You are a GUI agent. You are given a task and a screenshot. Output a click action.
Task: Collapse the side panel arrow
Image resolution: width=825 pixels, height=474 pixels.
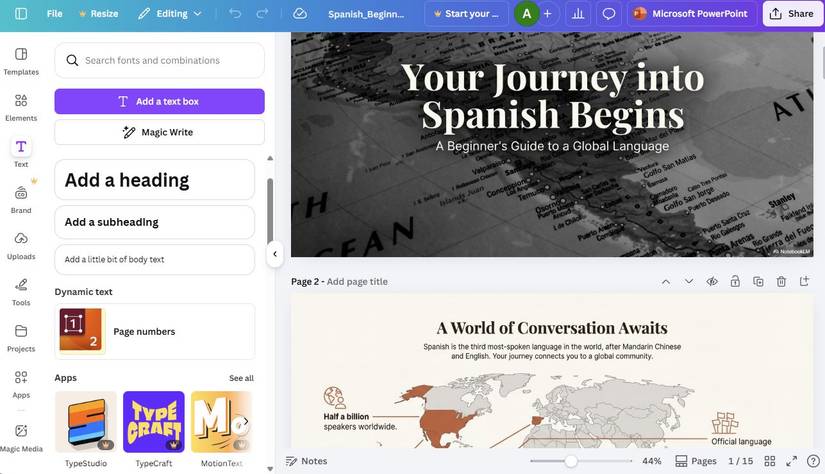point(275,254)
